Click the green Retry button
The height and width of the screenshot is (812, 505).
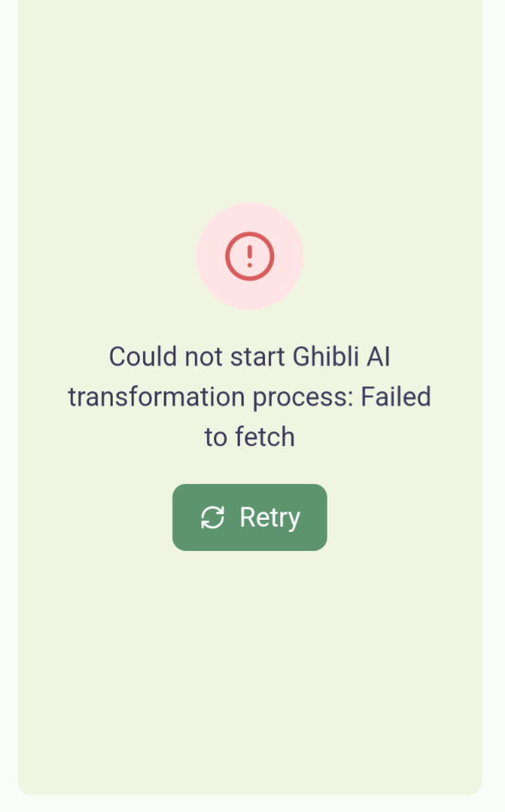(x=249, y=517)
